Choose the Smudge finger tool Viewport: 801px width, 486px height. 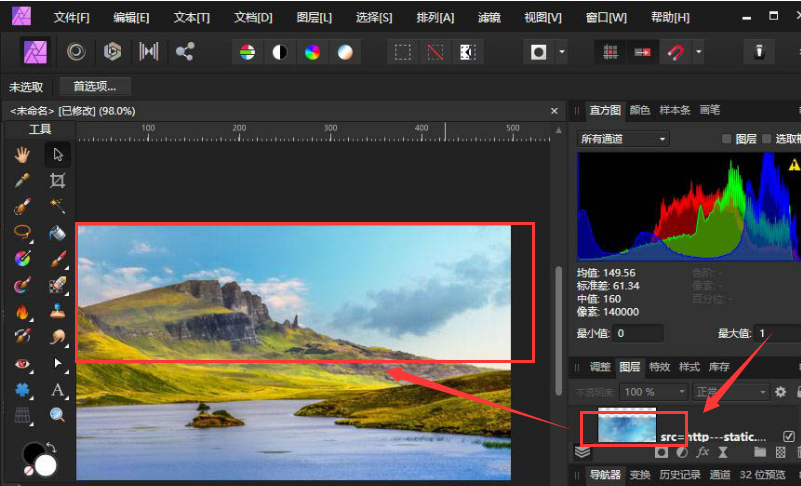[x=58, y=337]
